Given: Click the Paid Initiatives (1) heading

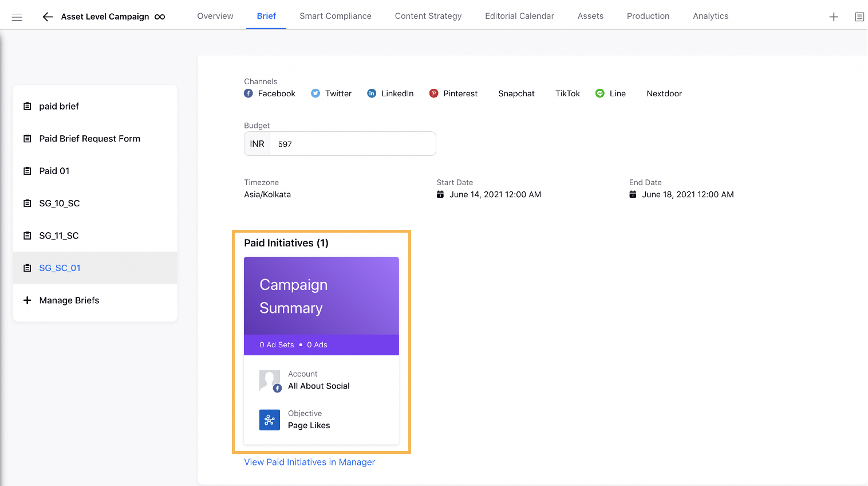Looking at the screenshot, I should [286, 243].
